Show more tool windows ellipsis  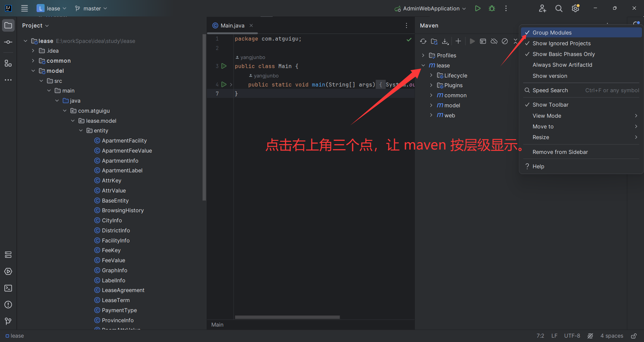pyautogui.click(x=8, y=80)
